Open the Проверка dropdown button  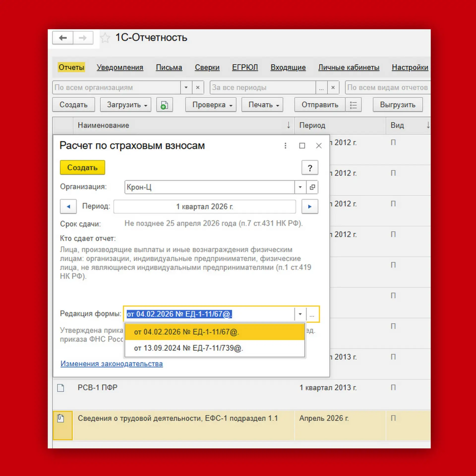(x=211, y=105)
